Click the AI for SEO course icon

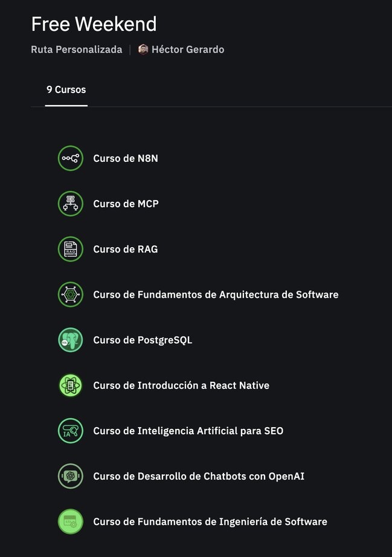pos(71,431)
